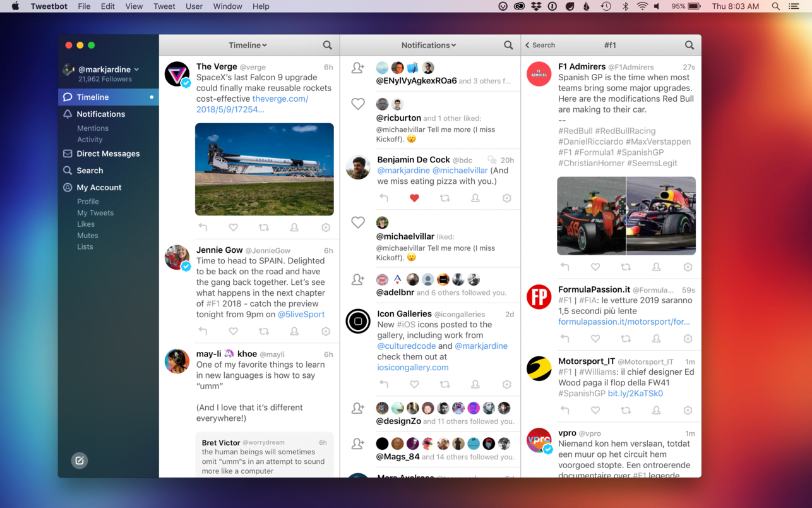Screen dimensions: 812x508
Task: Open the Notifications column dropdown
Action: (429, 45)
